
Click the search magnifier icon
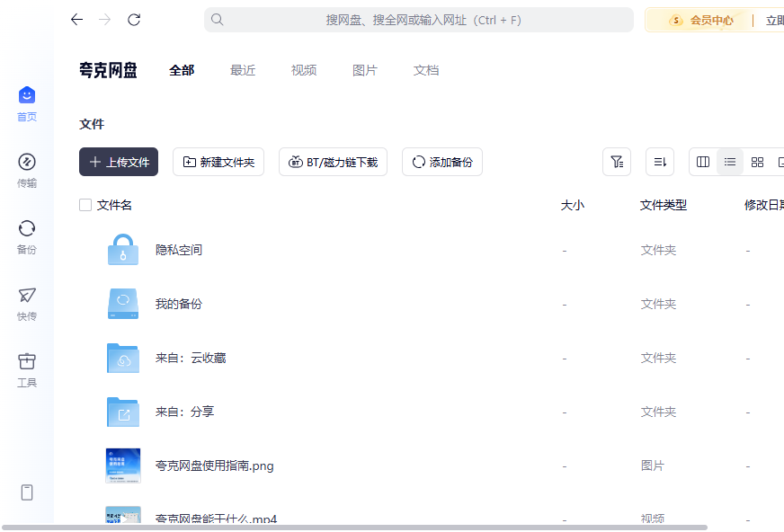click(x=217, y=20)
